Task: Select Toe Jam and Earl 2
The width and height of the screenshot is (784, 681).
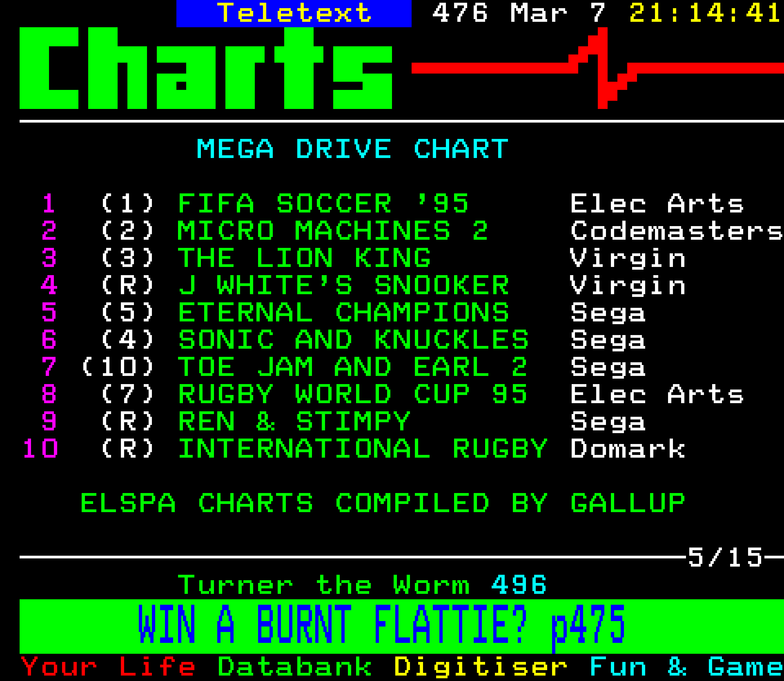Action: pos(353,367)
